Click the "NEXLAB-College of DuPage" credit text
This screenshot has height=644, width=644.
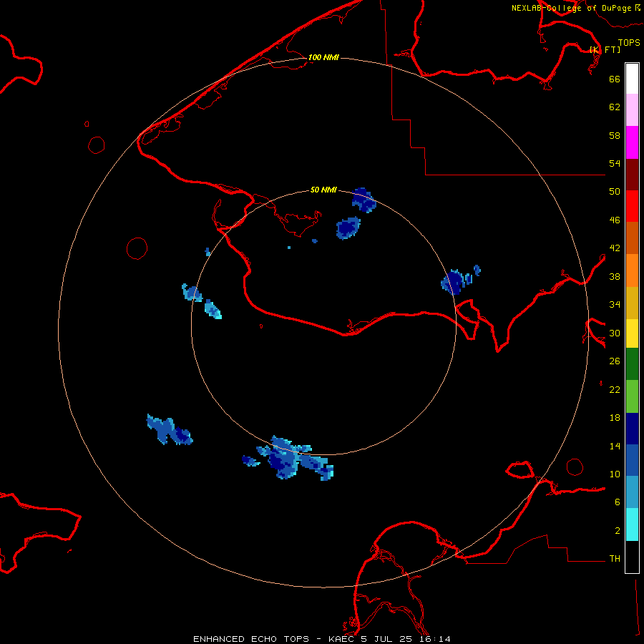coord(571,8)
